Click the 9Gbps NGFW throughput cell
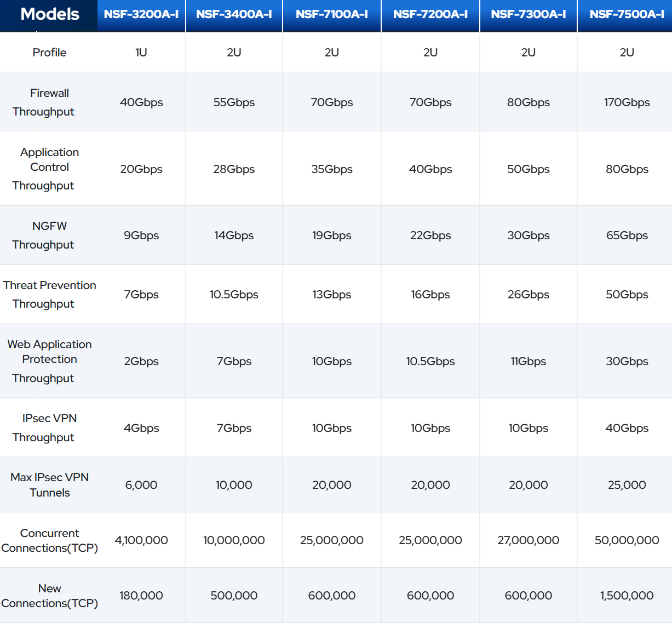The height and width of the screenshot is (623, 672). (141, 235)
